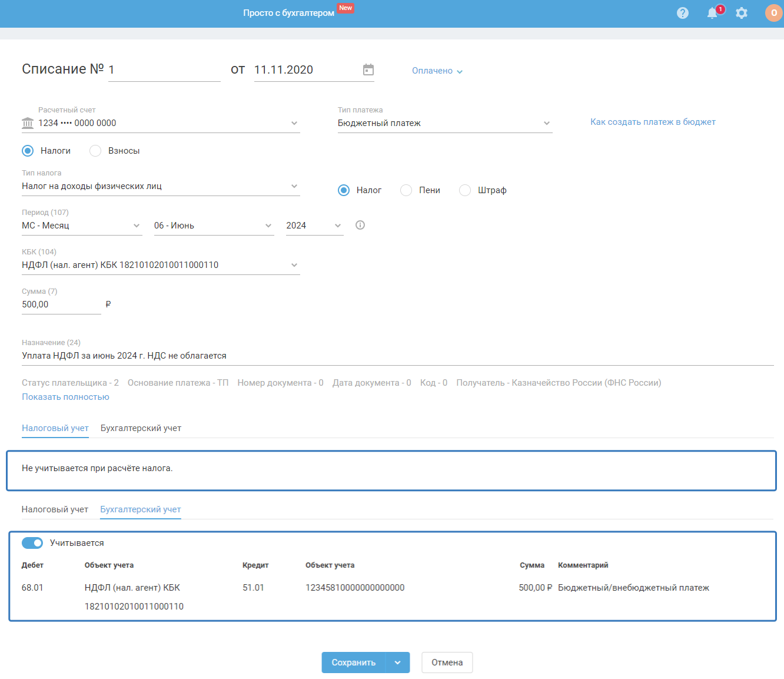Toggle the Учитывается switch off
Viewport: 784px width, 679px height.
pos(32,543)
